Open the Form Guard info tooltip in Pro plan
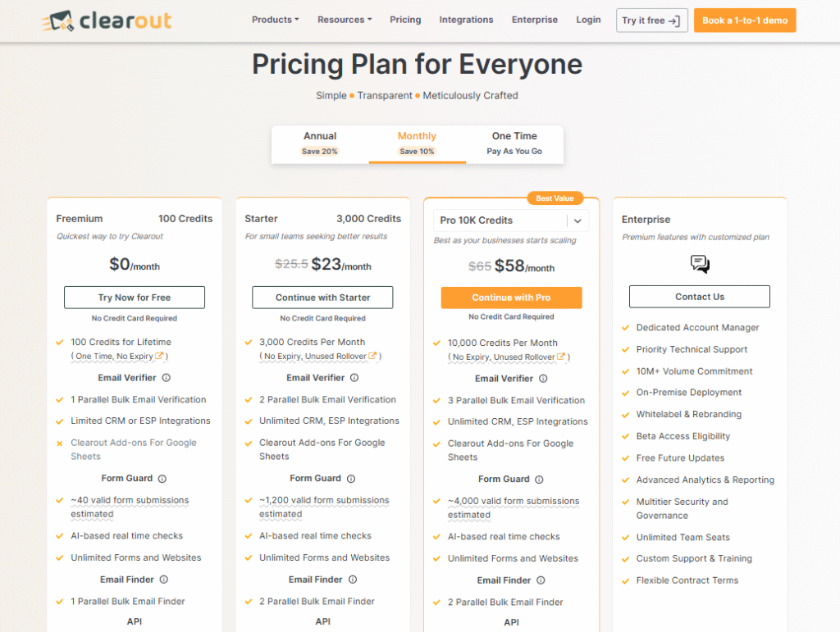 [539, 479]
